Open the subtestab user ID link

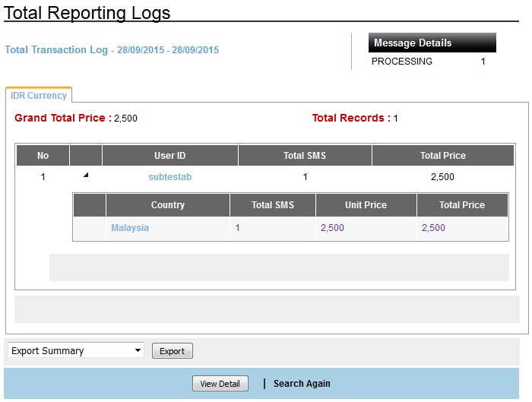click(170, 177)
